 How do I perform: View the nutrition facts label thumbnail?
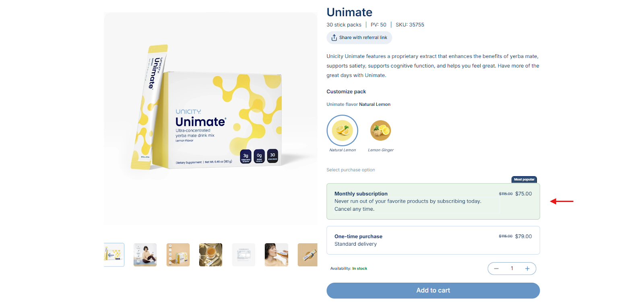point(244,255)
